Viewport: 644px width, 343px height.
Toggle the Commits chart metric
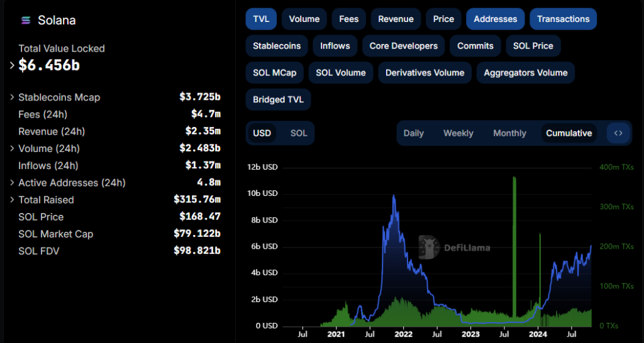475,46
